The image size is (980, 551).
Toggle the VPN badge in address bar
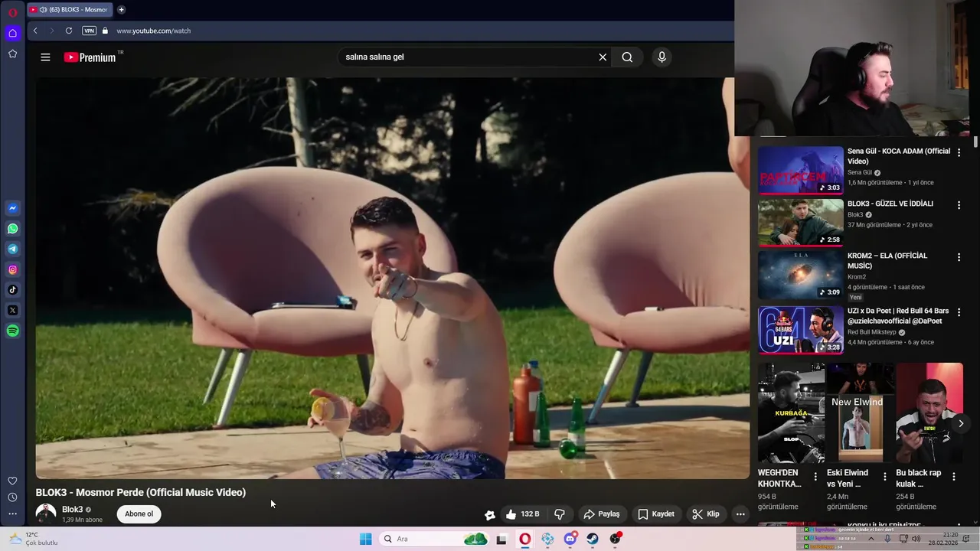point(89,31)
